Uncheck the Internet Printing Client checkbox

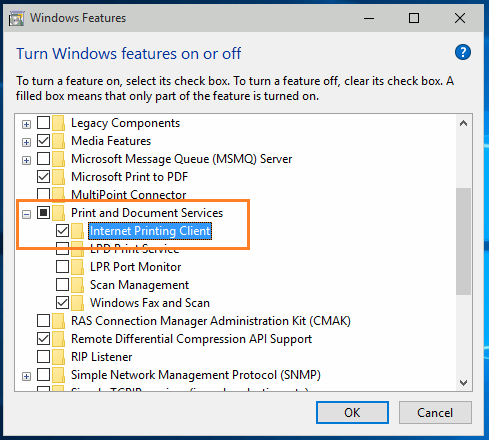[62, 230]
